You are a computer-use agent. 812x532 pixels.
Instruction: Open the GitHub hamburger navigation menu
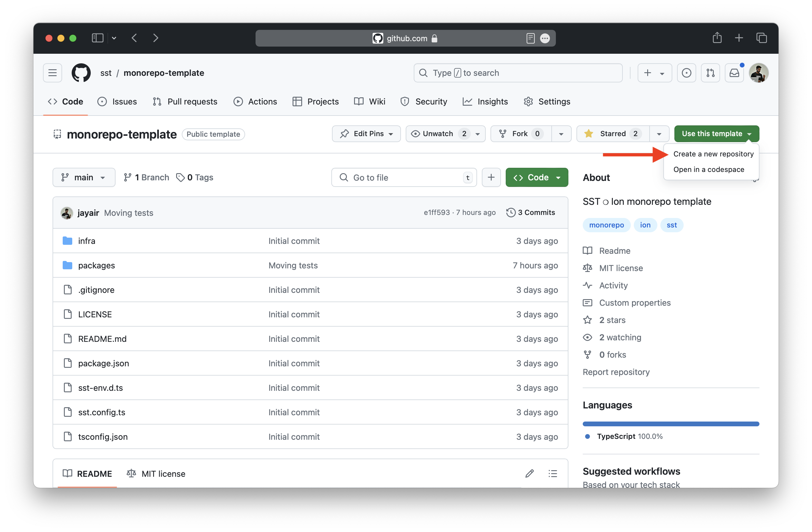click(53, 73)
